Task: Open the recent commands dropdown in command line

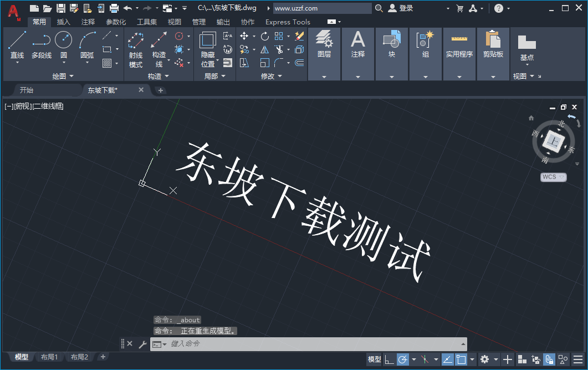Action: (x=160, y=344)
